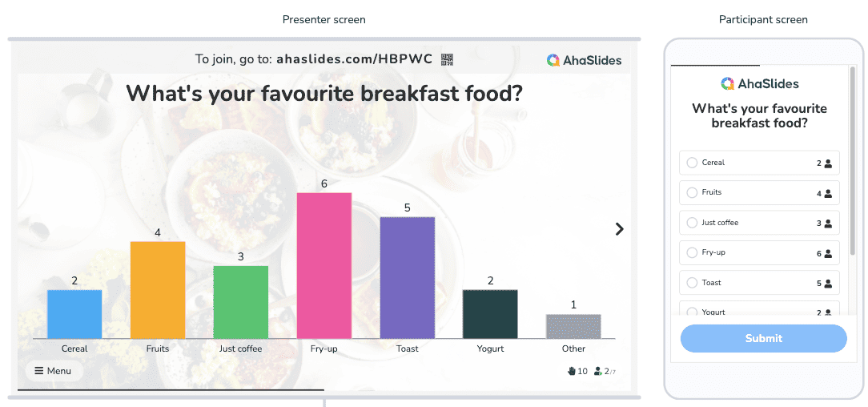The width and height of the screenshot is (868, 407).
Task: Open the Menu hamburger button
Action: [54, 371]
